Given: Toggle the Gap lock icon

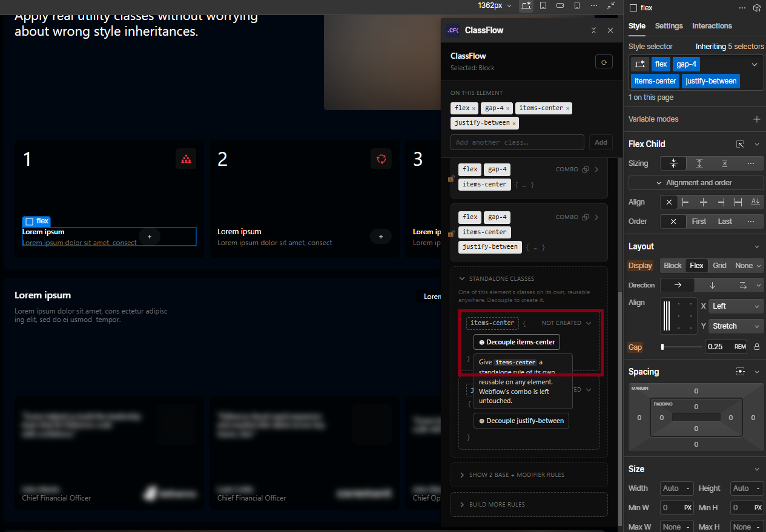Looking at the screenshot, I should pos(756,347).
